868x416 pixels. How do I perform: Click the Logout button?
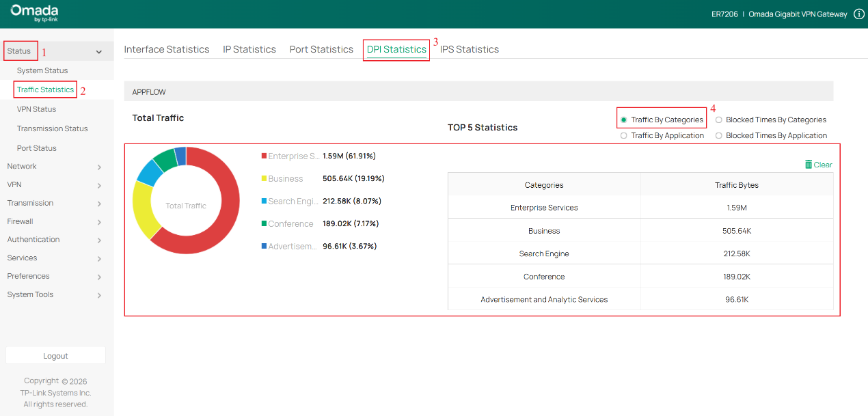point(55,355)
